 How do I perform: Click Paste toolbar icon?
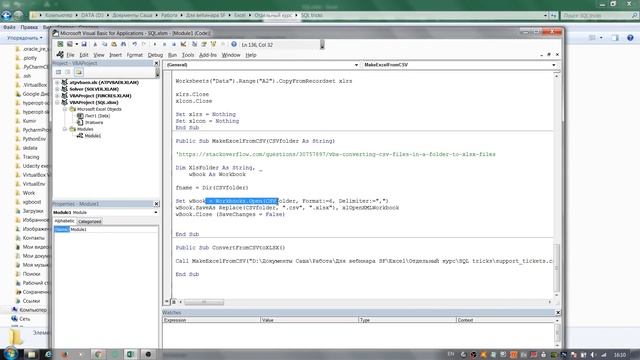[114, 44]
